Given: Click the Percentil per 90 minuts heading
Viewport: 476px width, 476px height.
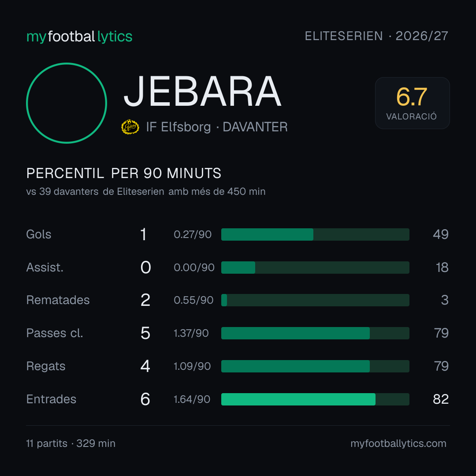Looking at the screenshot, I should 123,173.
